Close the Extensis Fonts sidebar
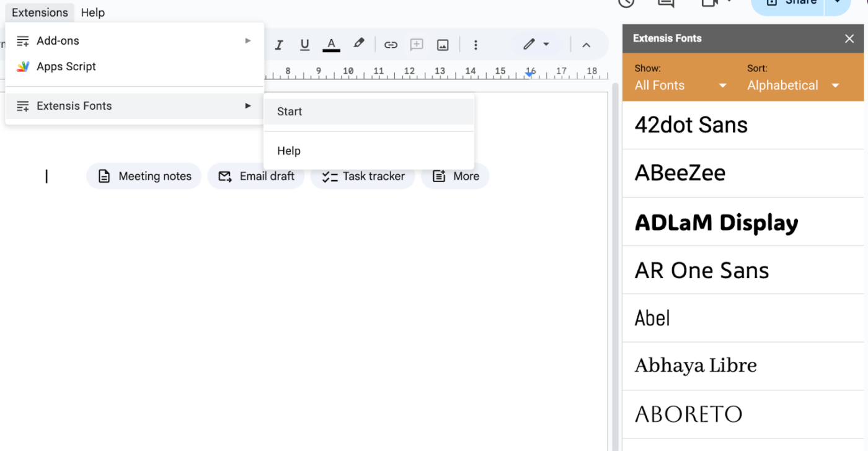The height and width of the screenshot is (451, 868). click(x=849, y=38)
